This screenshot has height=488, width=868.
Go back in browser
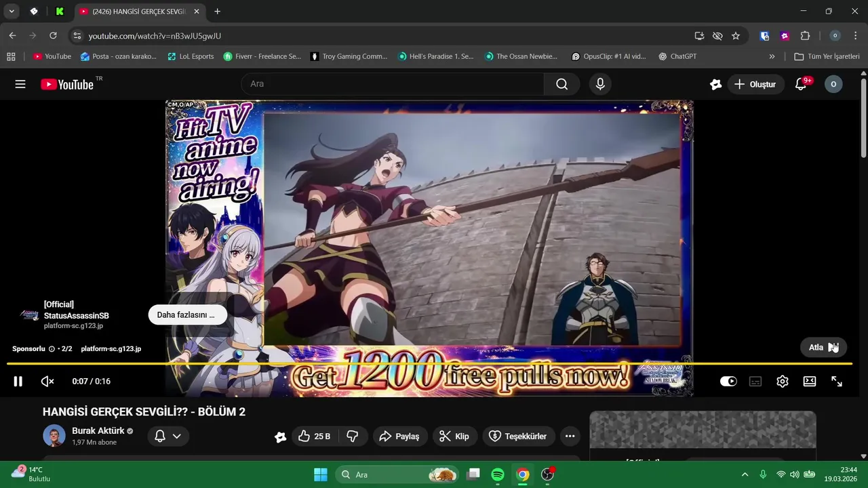[x=12, y=36]
